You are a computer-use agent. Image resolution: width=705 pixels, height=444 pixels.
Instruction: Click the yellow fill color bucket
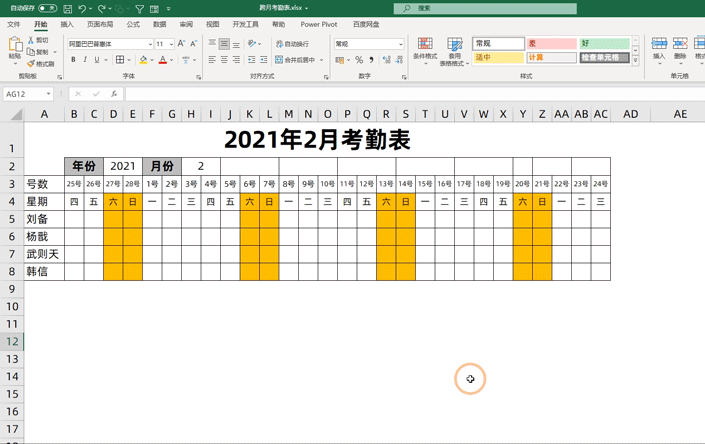point(143,59)
